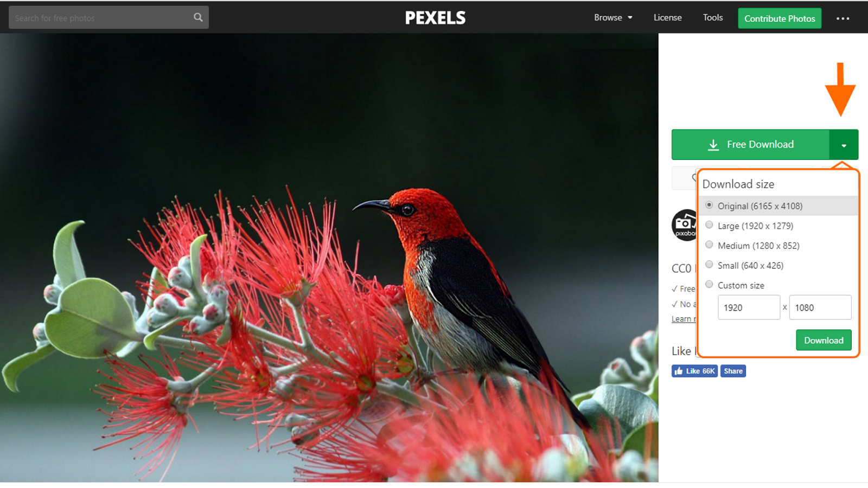Click the Pixabay photographer avatar
868x488 pixels.
[x=685, y=225]
